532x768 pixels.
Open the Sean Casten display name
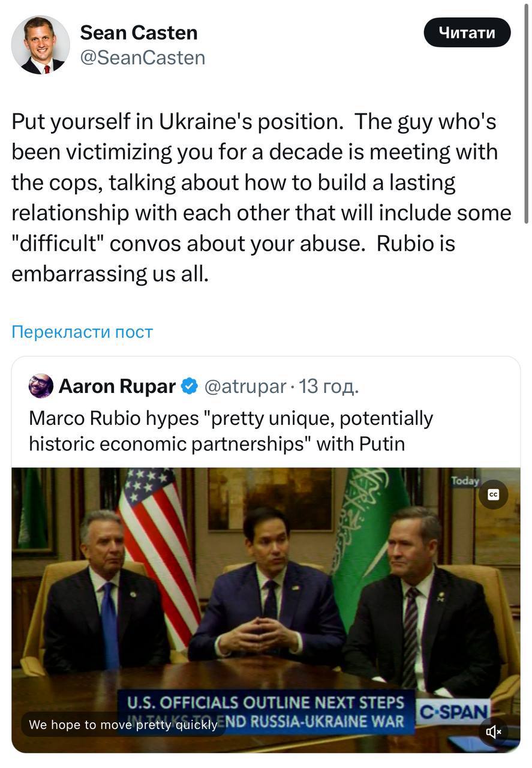pos(139,32)
